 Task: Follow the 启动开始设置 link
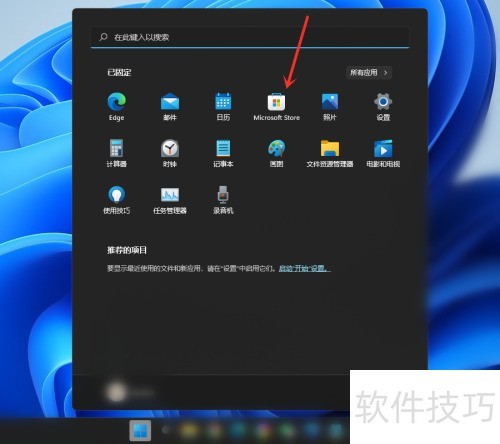[x=304, y=268]
